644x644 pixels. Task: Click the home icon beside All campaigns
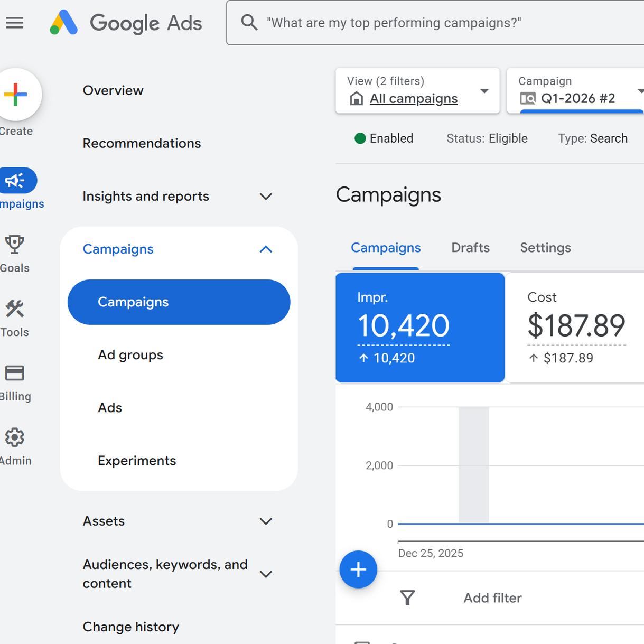click(357, 98)
